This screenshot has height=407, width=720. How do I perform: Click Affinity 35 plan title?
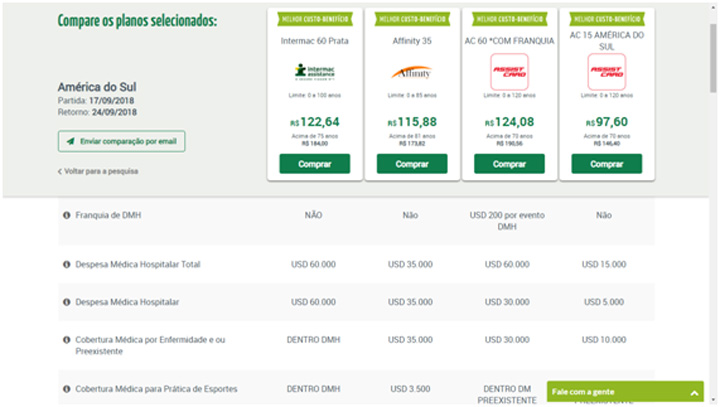click(x=412, y=41)
